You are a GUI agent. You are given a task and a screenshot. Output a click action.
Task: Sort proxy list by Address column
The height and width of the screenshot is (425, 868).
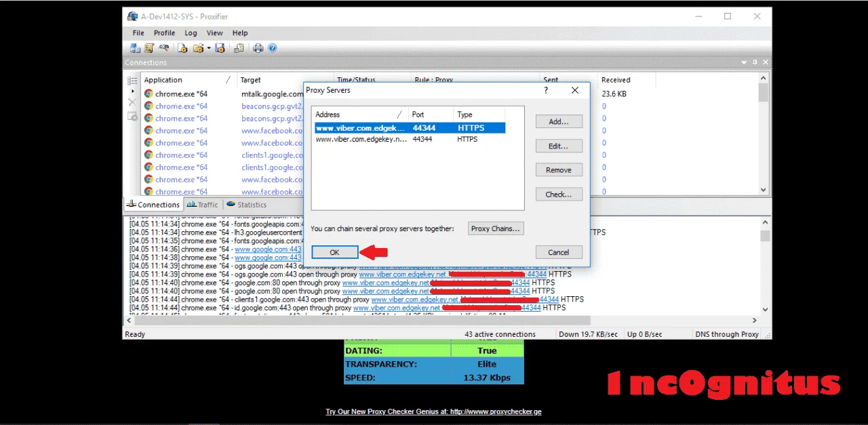point(359,115)
